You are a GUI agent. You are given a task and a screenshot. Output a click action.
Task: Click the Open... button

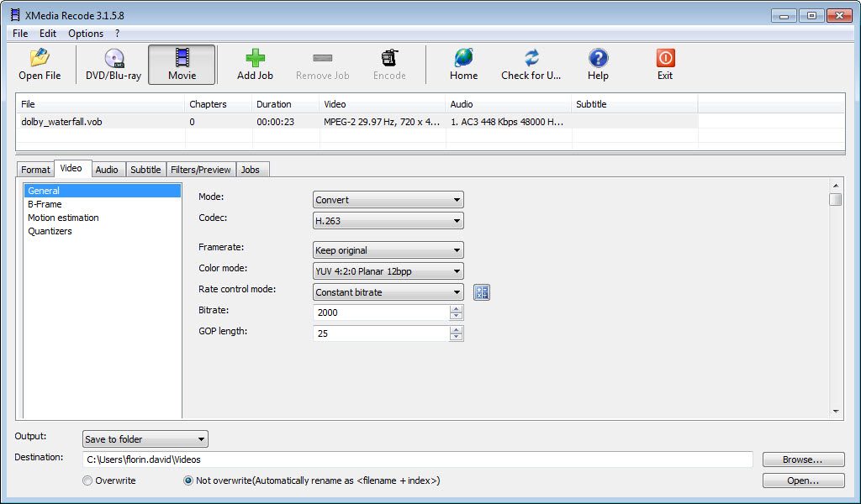803,480
